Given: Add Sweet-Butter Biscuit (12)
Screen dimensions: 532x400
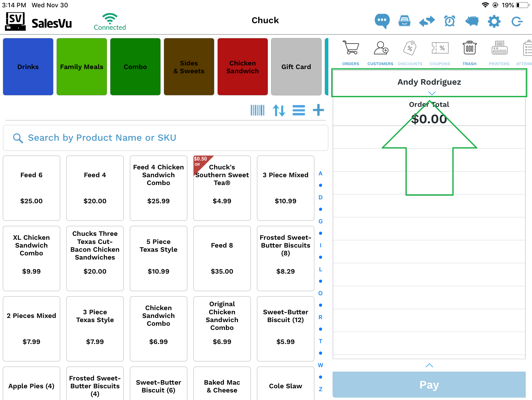Looking at the screenshot, I should [286, 329].
